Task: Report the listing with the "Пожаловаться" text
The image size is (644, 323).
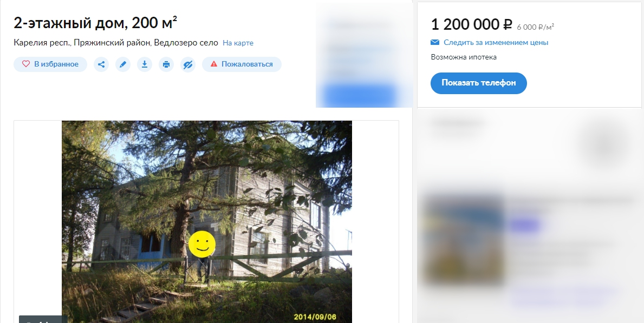Action: (x=247, y=64)
